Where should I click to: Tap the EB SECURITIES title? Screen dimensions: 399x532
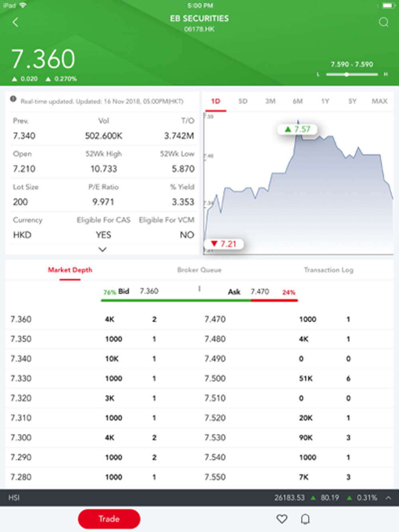coord(199,18)
